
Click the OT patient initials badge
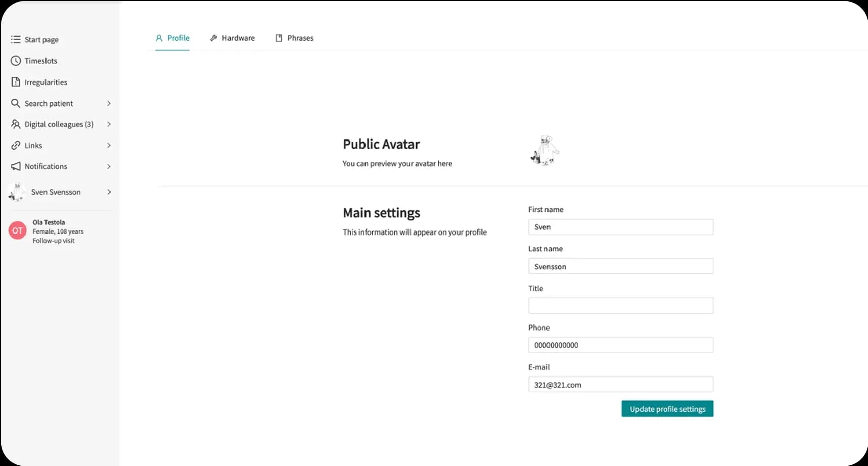(17, 230)
